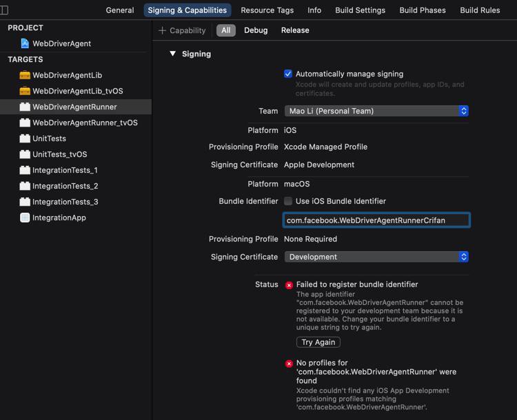Viewport: 517px width, 420px height.
Task: Click the iOS platform value
Action: pyautogui.click(x=290, y=130)
